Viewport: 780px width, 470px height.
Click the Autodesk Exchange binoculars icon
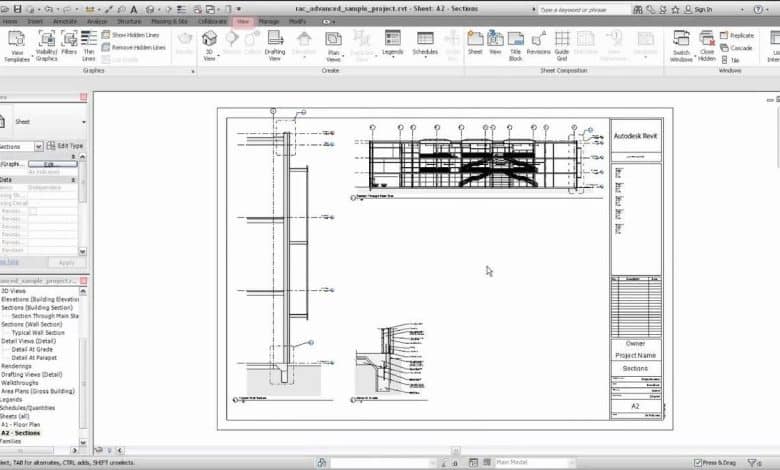[x=638, y=9]
